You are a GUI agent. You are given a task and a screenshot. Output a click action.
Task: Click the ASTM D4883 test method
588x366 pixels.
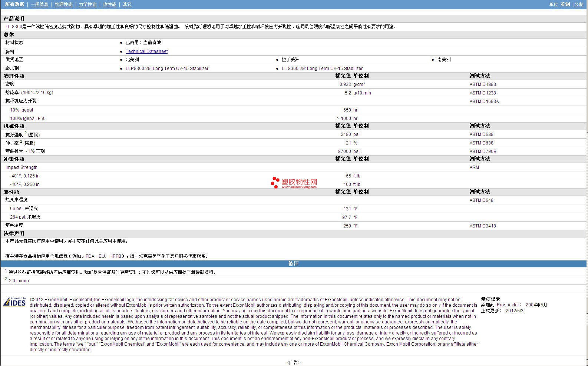click(x=482, y=84)
